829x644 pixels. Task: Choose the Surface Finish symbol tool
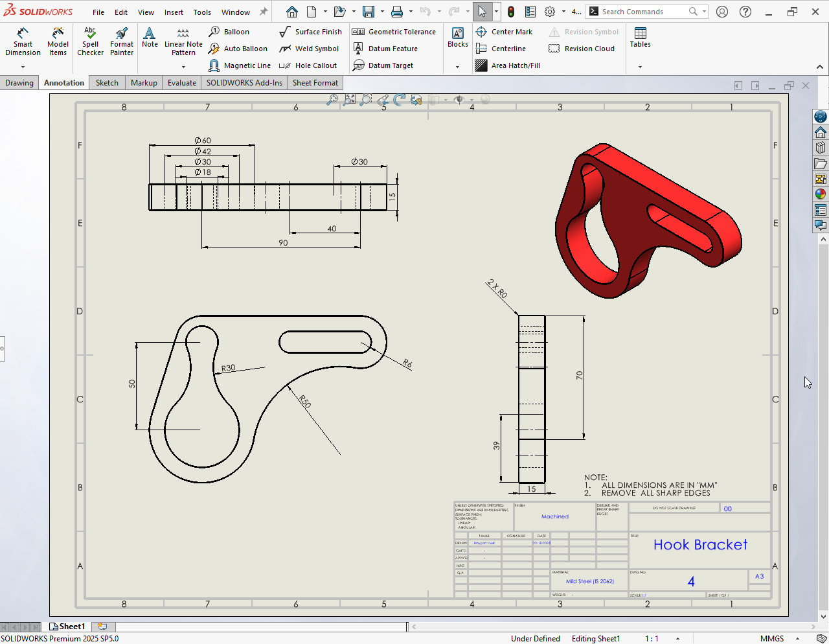pyautogui.click(x=311, y=32)
